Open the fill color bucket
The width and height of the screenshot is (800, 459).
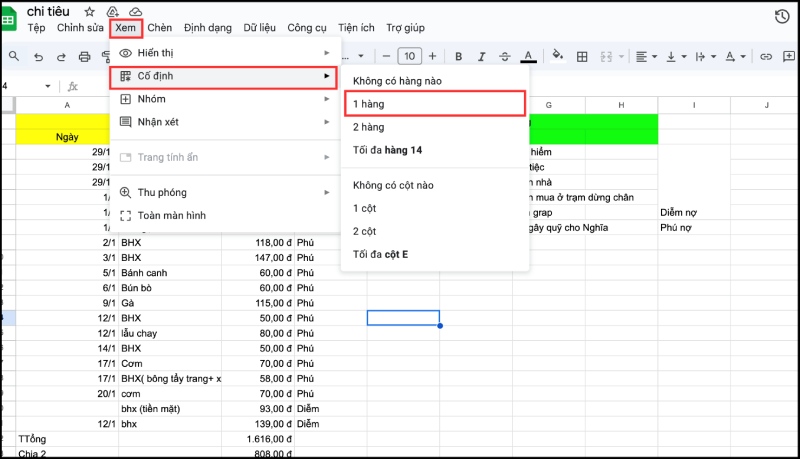tap(558, 56)
